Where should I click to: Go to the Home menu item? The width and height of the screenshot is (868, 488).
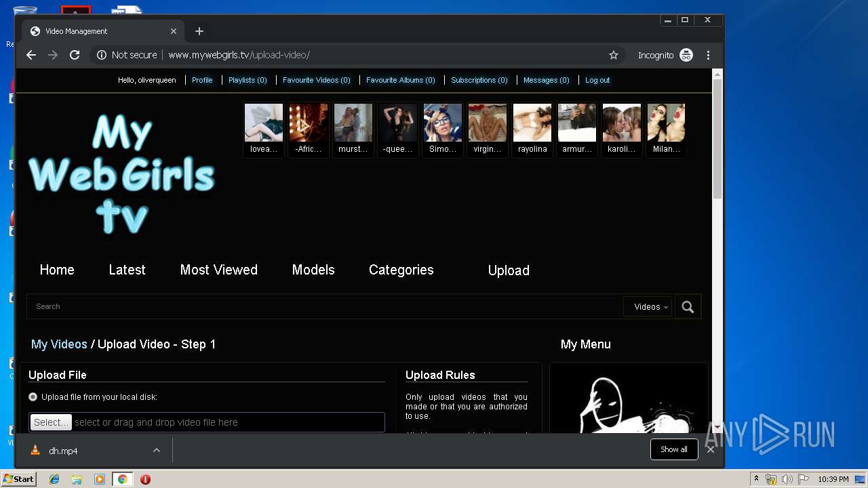click(x=57, y=270)
